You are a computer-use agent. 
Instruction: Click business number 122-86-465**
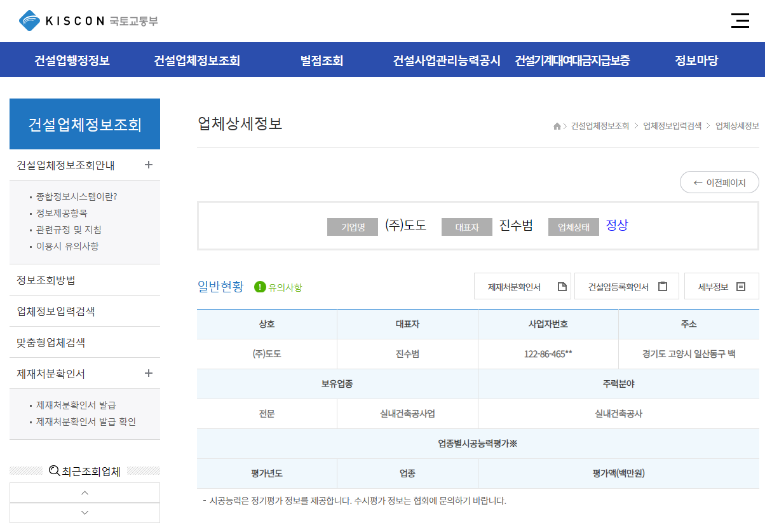(x=548, y=354)
